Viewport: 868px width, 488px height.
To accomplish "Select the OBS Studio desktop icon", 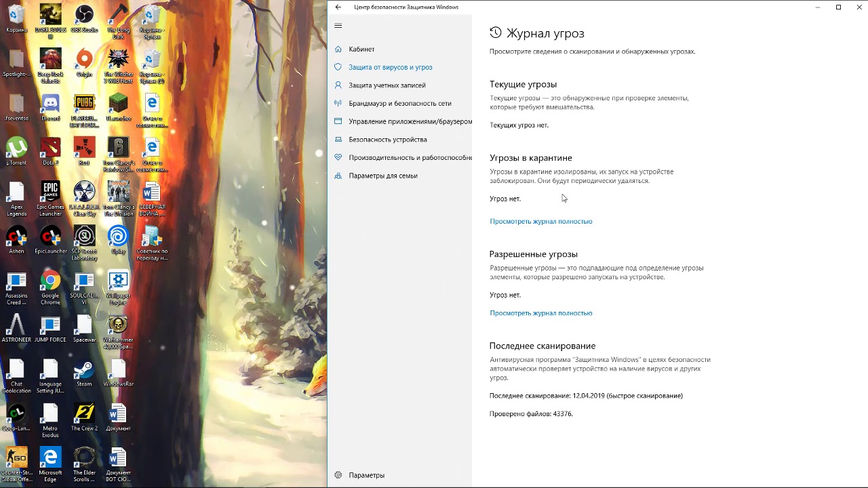I will click(84, 19).
